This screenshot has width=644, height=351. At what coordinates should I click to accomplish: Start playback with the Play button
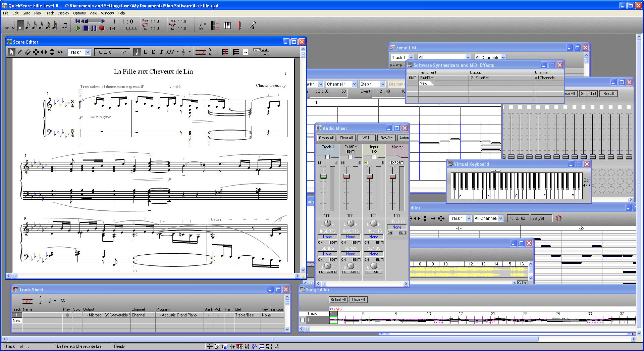click(x=78, y=28)
